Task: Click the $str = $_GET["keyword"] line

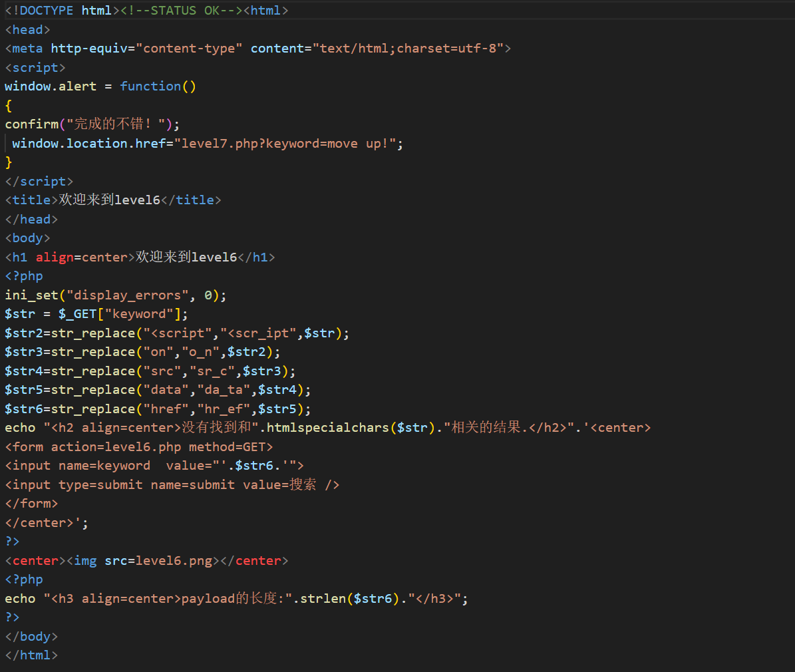Action: point(96,314)
